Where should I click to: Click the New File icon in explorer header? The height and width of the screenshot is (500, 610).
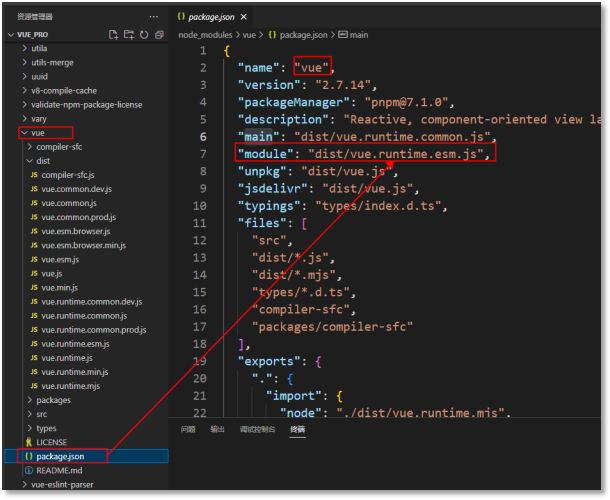(x=113, y=35)
